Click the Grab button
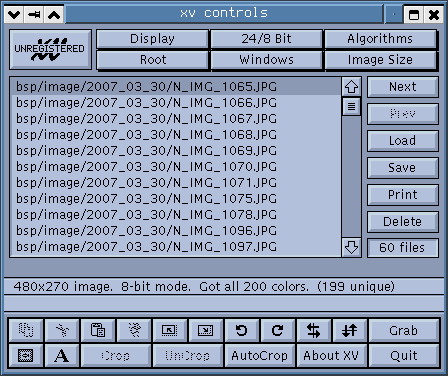 point(404,330)
